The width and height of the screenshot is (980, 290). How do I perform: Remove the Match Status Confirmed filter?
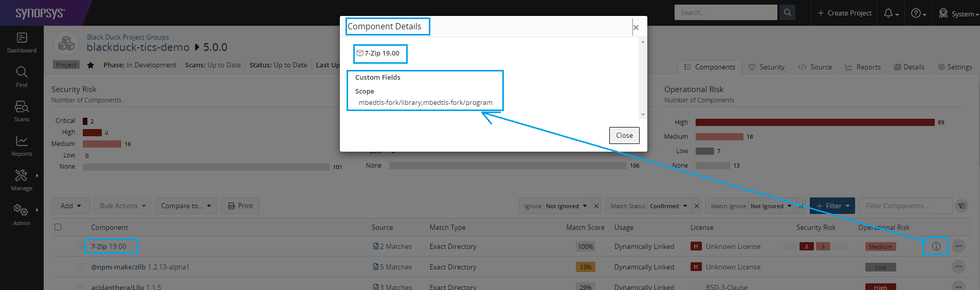(696, 206)
